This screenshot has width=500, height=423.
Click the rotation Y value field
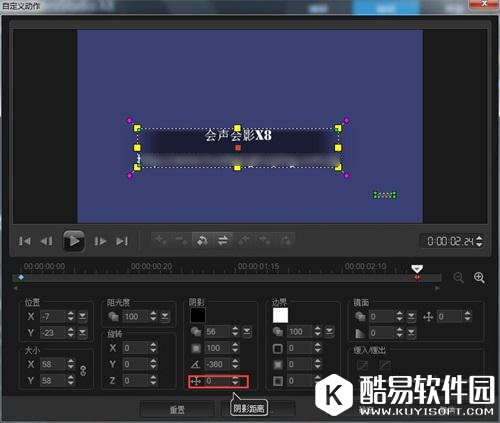click(x=135, y=364)
